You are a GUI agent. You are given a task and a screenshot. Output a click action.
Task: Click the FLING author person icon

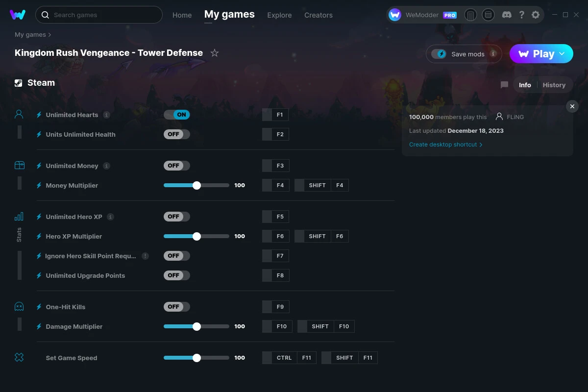click(x=499, y=117)
